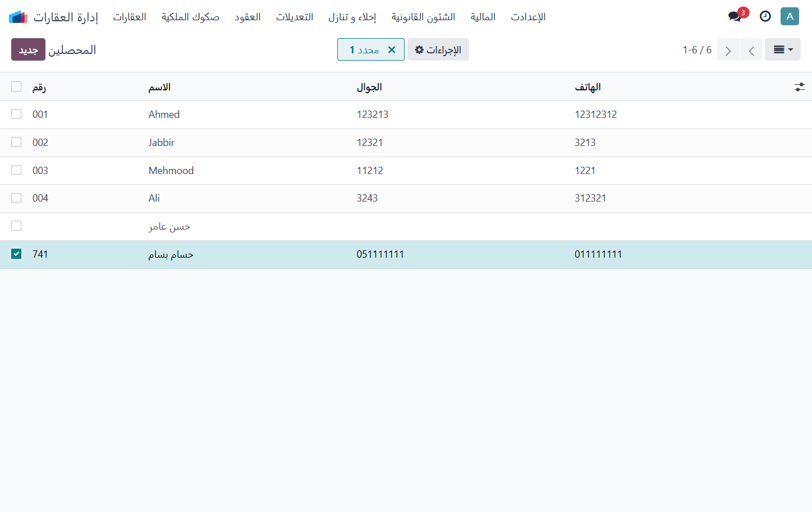Click the جديد new record button
Screen dimensions: 812x512
tap(28, 49)
